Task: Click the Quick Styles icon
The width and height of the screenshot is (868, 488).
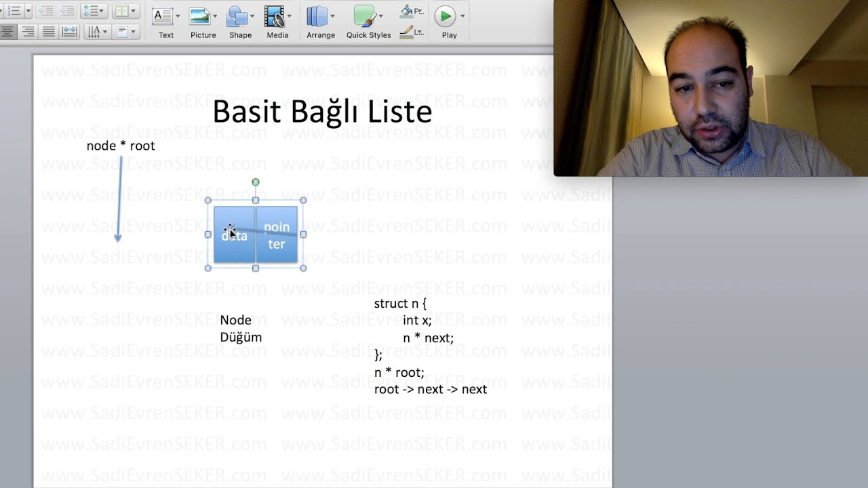Action: pos(364,16)
